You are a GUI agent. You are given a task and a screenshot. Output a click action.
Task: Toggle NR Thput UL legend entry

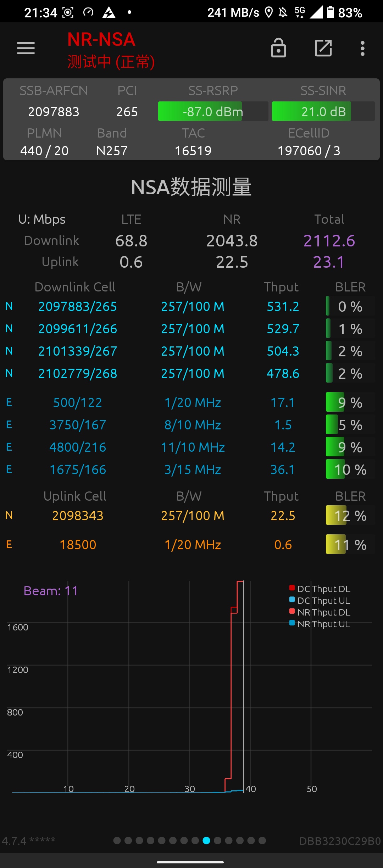click(x=320, y=624)
